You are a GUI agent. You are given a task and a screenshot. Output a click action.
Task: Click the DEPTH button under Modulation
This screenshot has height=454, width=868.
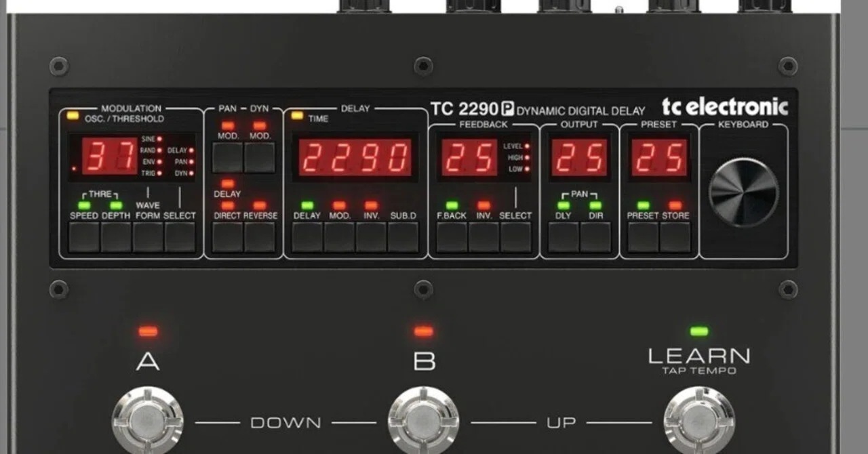[116, 236]
